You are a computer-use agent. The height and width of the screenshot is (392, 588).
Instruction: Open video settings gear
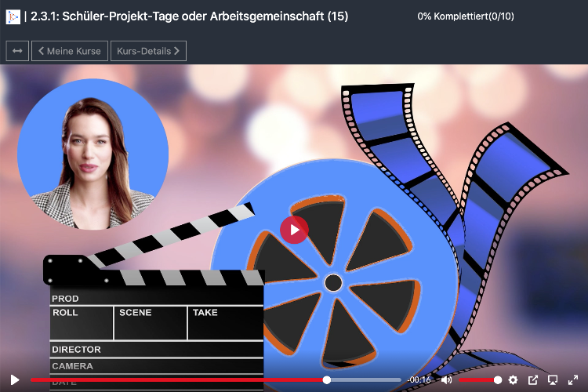(513, 380)
